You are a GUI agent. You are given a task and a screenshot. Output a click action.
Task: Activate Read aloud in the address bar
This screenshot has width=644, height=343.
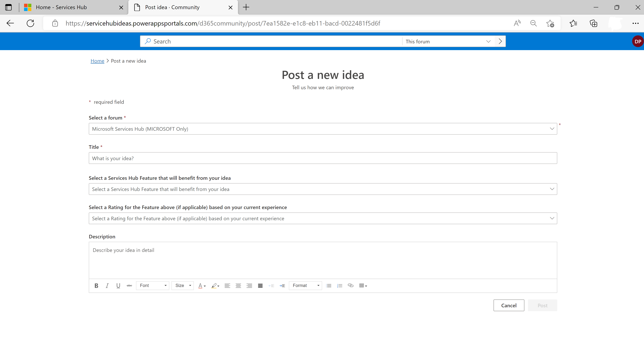[517, 23]
